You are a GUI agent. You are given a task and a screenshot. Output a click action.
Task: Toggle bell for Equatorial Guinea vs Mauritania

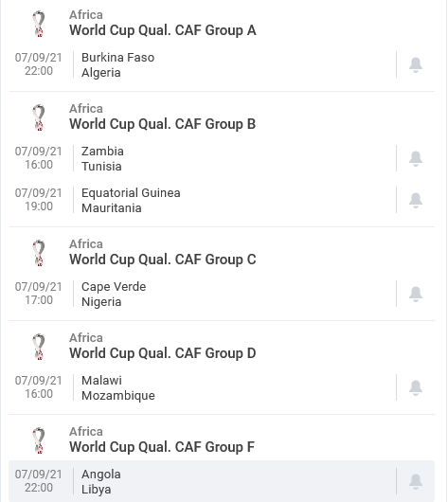click(x=416, y=200)
